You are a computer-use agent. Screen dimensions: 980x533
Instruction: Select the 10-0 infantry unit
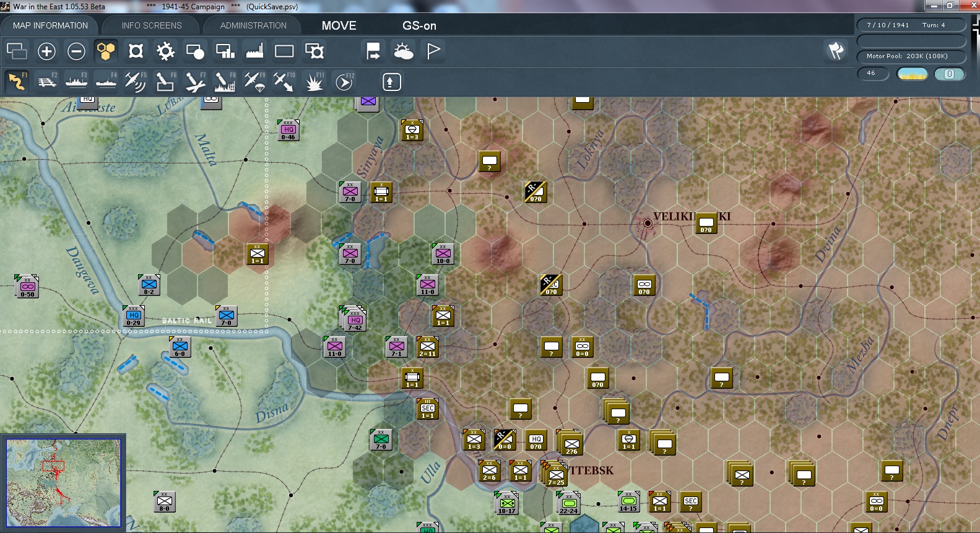point(443,254)
